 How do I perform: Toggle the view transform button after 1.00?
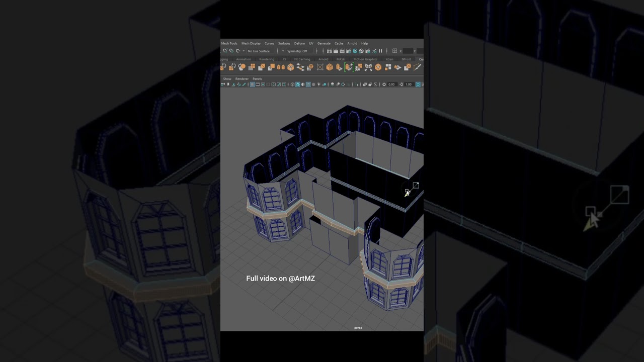pyautogui.click(x=418, y=84)
